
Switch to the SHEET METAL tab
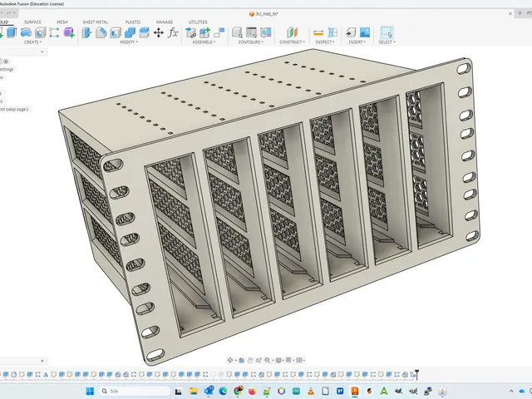(96, 22)
